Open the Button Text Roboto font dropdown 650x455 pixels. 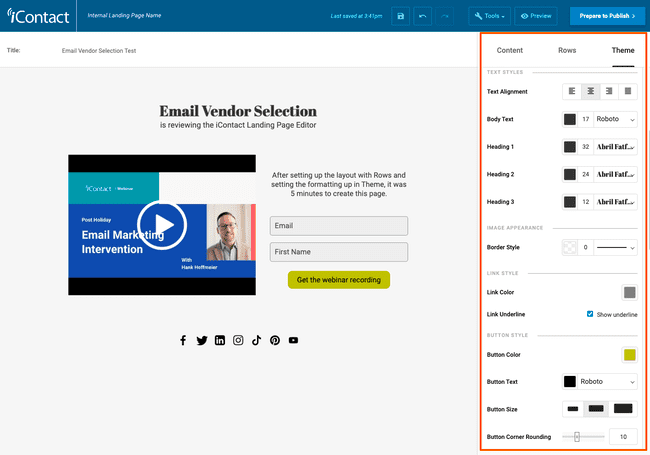coord(608,382)
